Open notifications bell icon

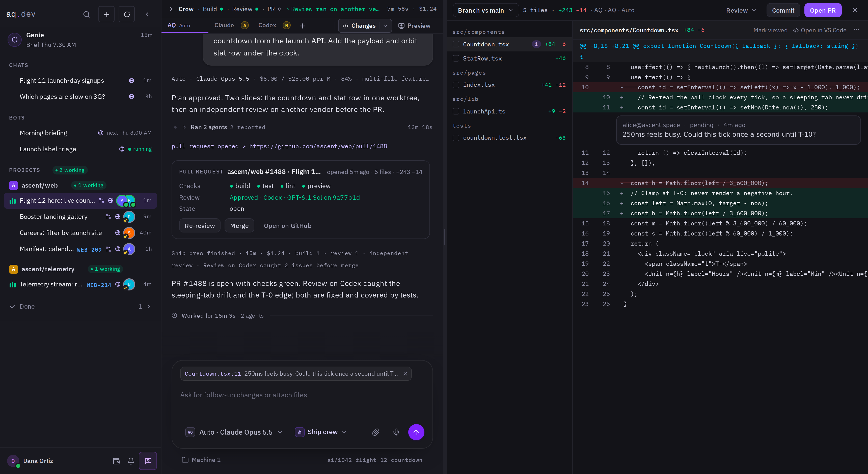pos(131,461)
